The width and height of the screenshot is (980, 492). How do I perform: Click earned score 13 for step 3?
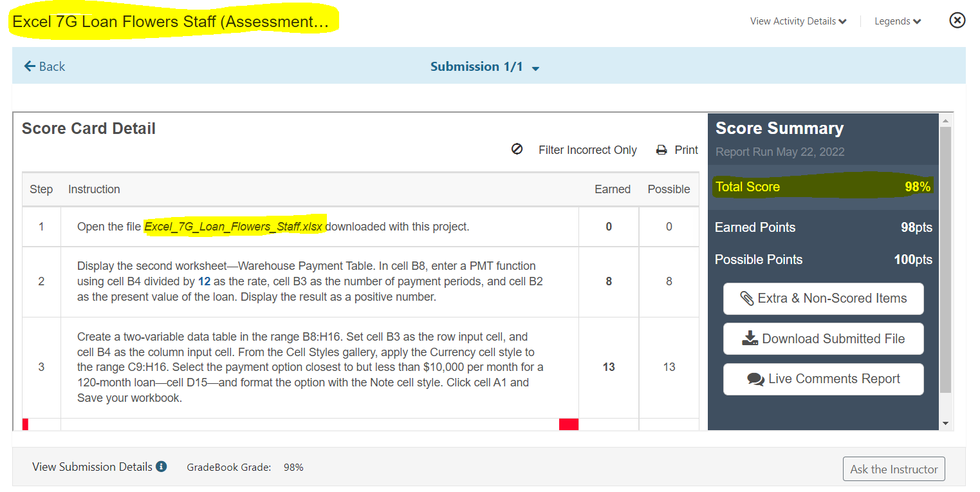point(609,367)
